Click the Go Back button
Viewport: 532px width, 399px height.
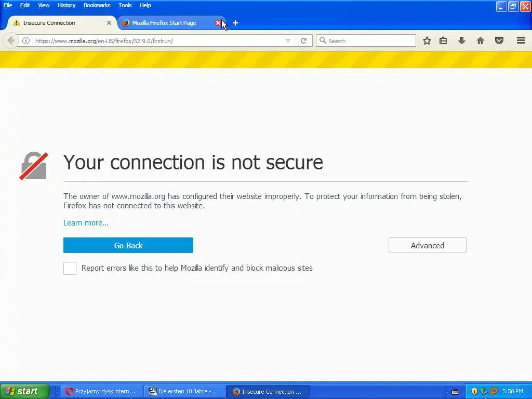pyautogui.click(x=128, y=245)
